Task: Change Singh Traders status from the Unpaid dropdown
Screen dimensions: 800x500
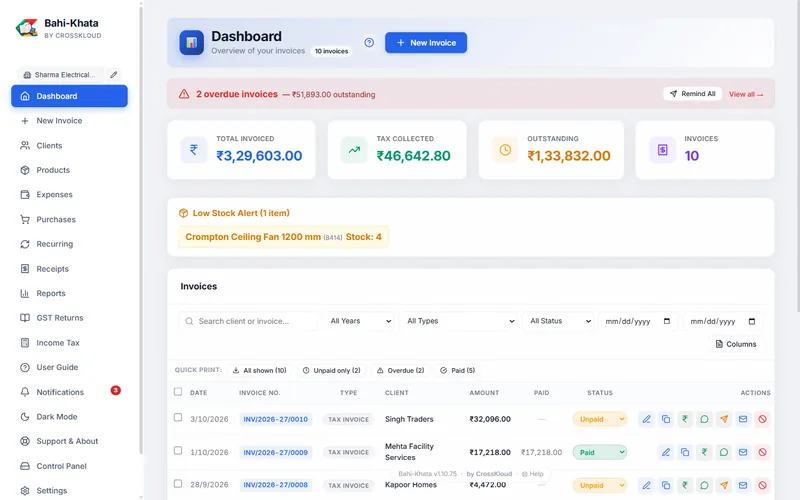Action: pos(600,419)
